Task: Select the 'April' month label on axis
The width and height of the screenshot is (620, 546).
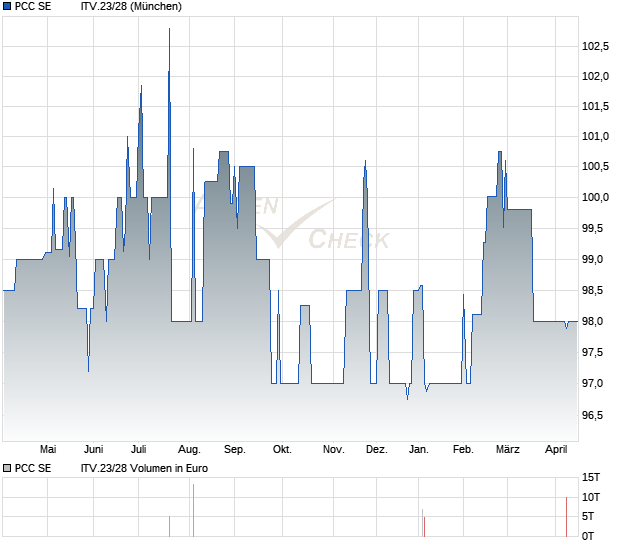Action: pos(555,449)
